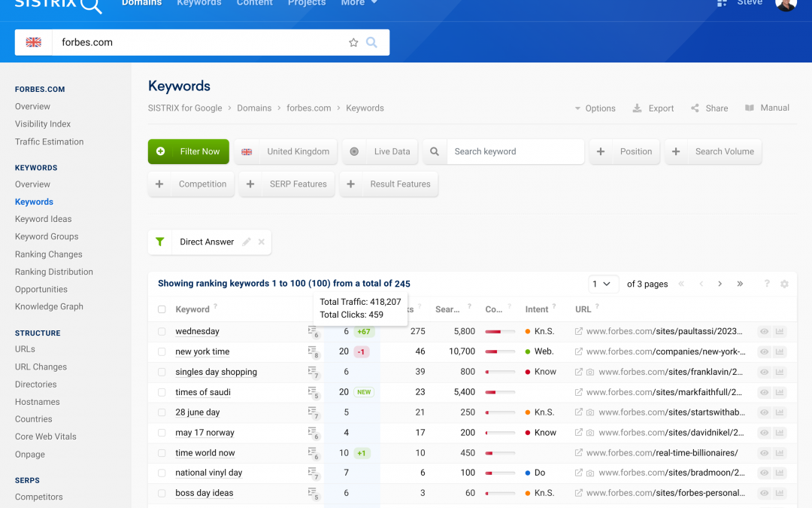
Task: Show history chart icon for wednesday row
Action: click(780, 332)
